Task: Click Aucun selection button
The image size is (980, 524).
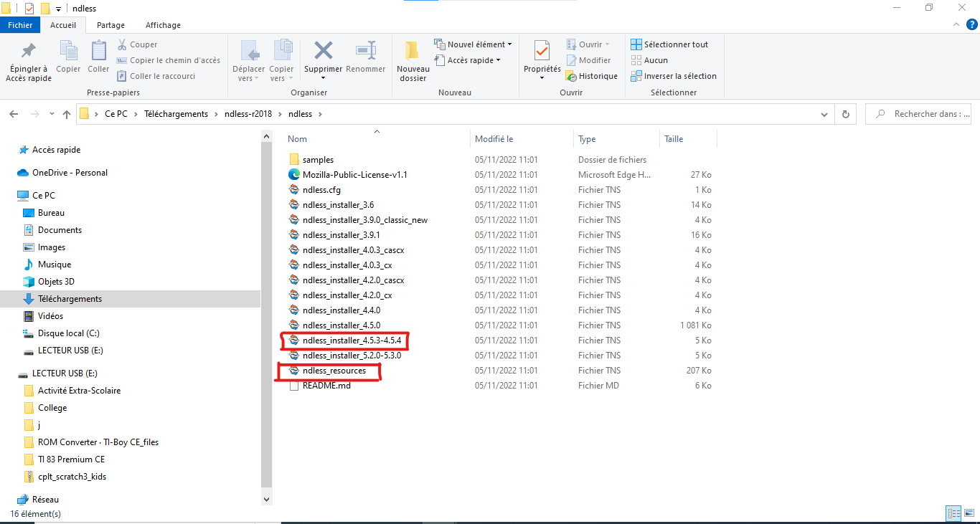Action: (x=649, y=60)
